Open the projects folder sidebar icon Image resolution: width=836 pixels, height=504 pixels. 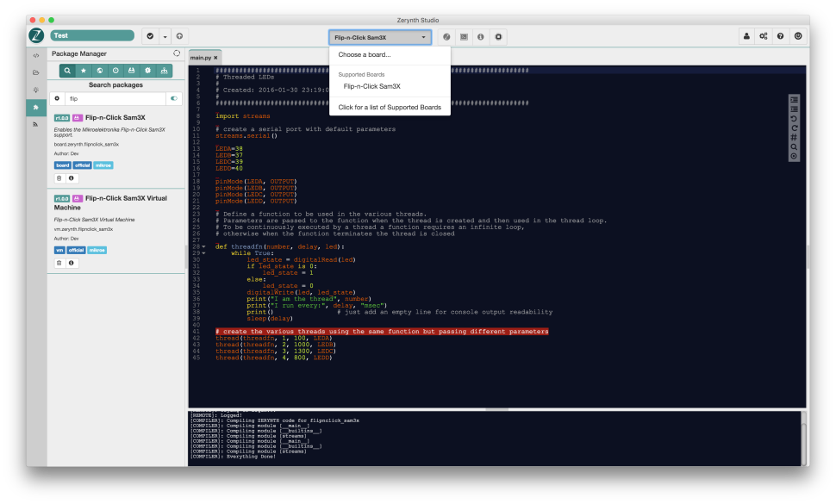(36, 72)
